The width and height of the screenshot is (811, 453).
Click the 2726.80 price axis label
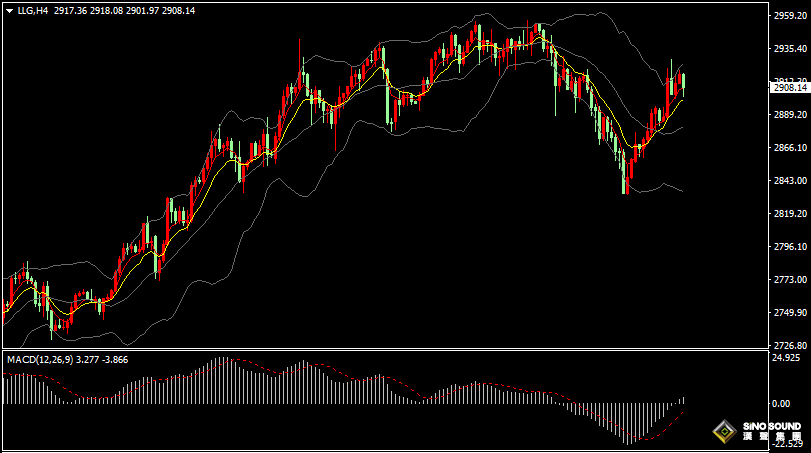790,345
